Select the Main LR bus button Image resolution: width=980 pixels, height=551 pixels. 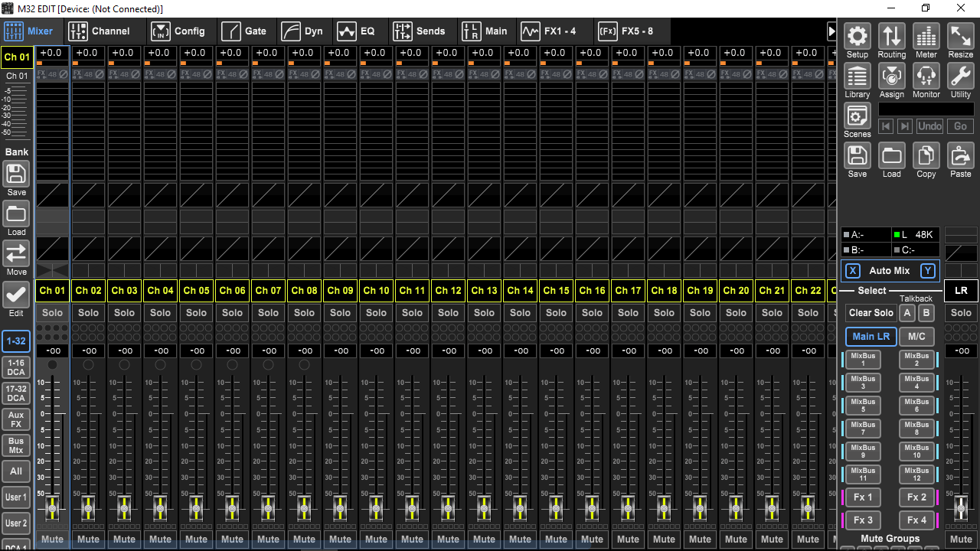871,336
